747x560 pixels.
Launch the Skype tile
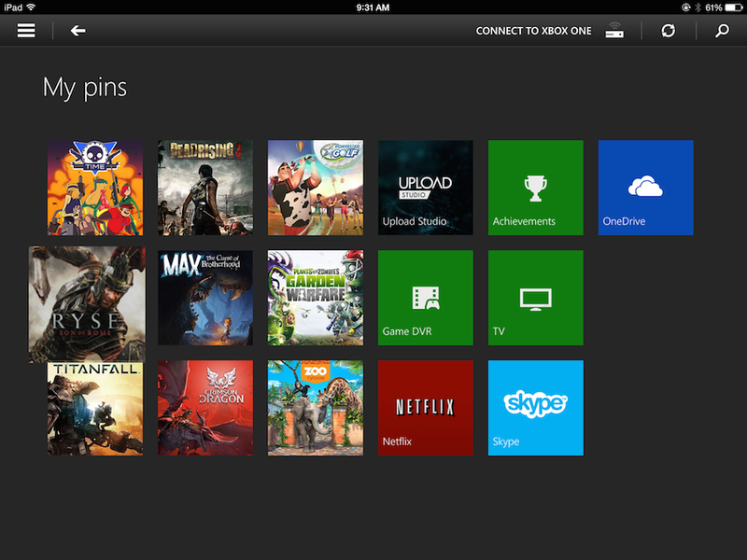[x=535, y=408]
